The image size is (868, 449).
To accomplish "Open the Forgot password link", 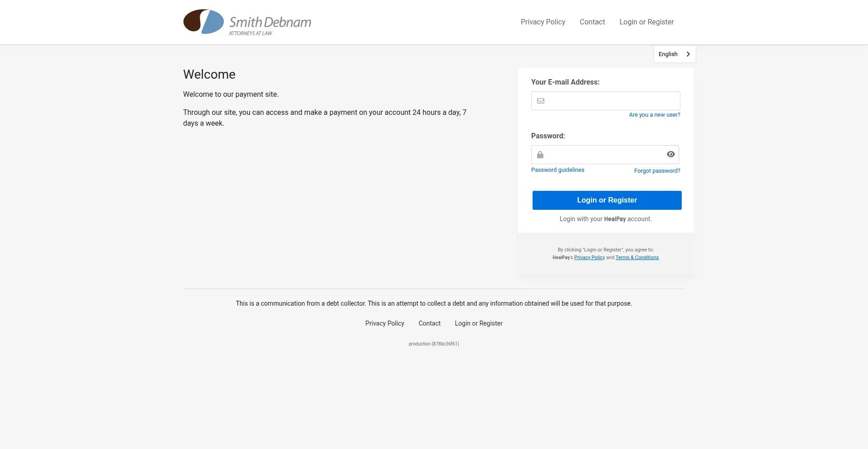I will click(657, 171).
